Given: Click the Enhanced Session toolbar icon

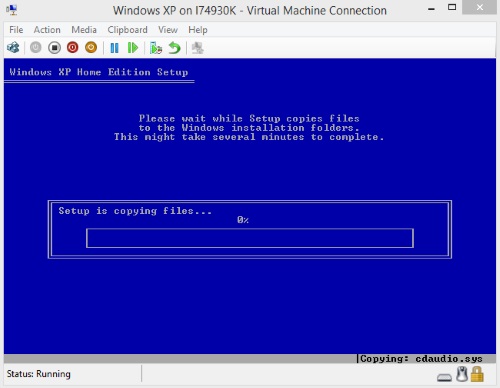Looking at the screenshot, I should pyautogui.click(x=198, y=48).
